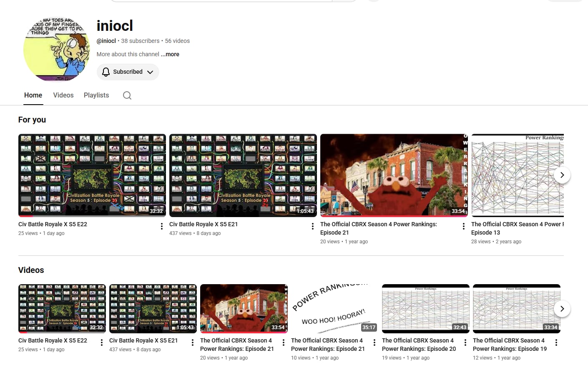Open options menu for For you S5 E21 video
The image size is (588, 365).
[x=313, y=226]
